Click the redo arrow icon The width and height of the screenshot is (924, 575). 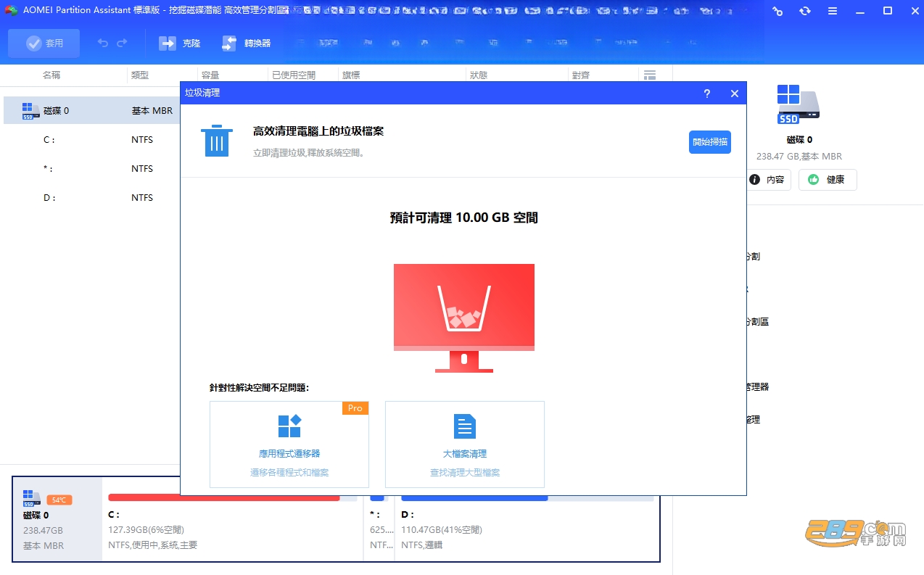pos(122,44)
